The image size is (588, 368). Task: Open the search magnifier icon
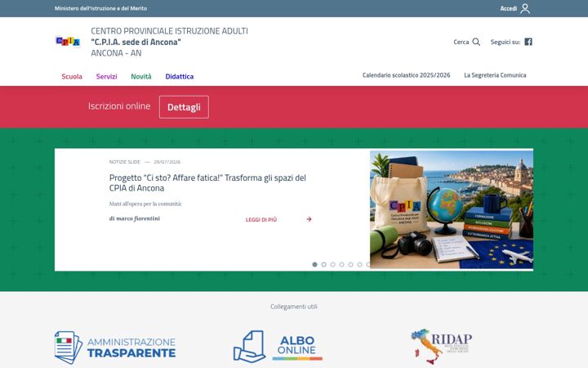coord(476,42)
